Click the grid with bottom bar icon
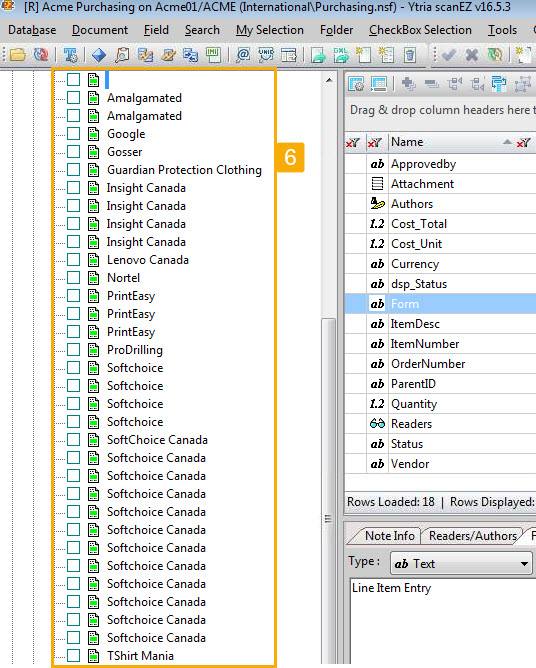The width and height of the screenshot is (536, 668). [x=379, y=84]
